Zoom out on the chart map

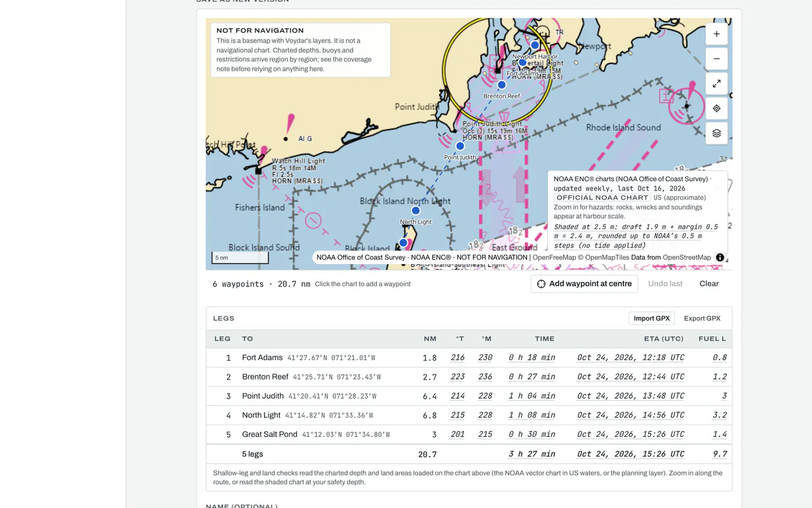click(716, 59)
